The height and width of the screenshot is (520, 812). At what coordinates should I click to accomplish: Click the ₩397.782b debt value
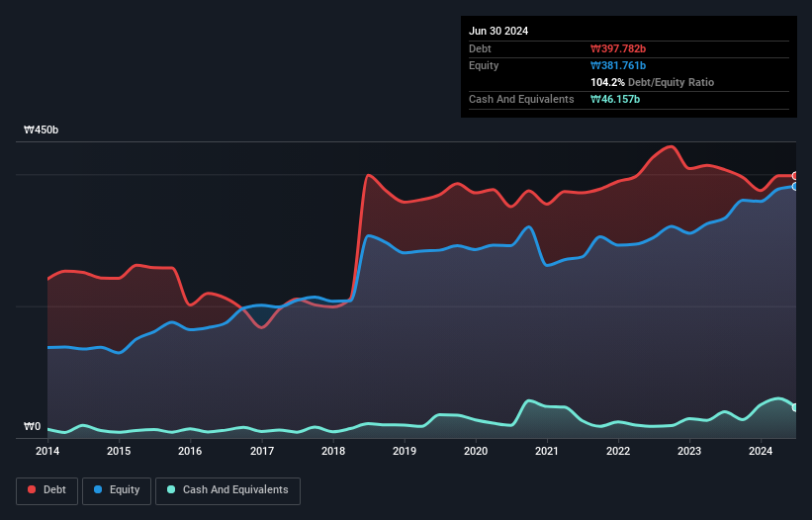(618, 48)
